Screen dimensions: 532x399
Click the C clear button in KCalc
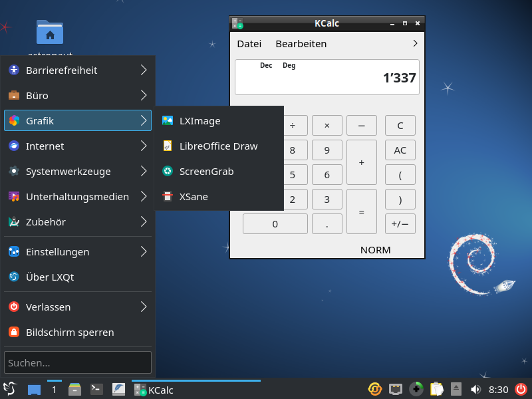(x=400, y=126)
